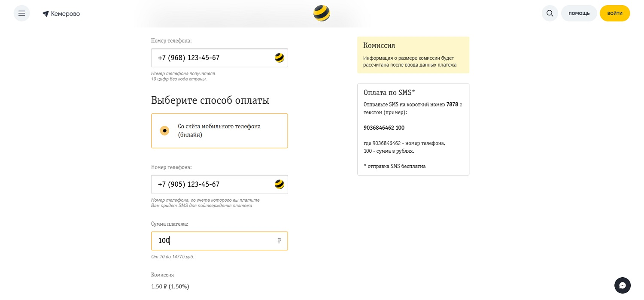Click example text 9036846462 100
Viewport: 644px width, 300px height.
(384, 128)
